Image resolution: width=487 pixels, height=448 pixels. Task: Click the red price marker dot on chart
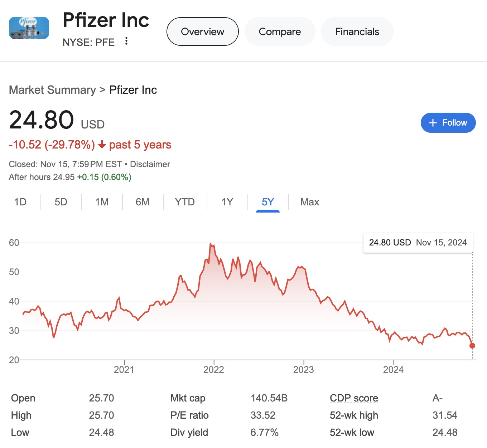472,346
